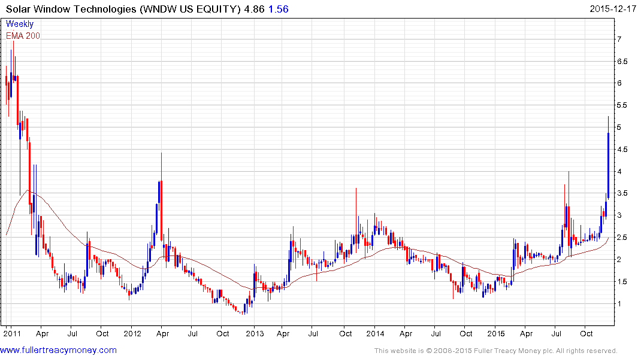Screen dimensions: 644x359
Task: Click the 4.5 price axis label
Action: [x=622, y=150]
